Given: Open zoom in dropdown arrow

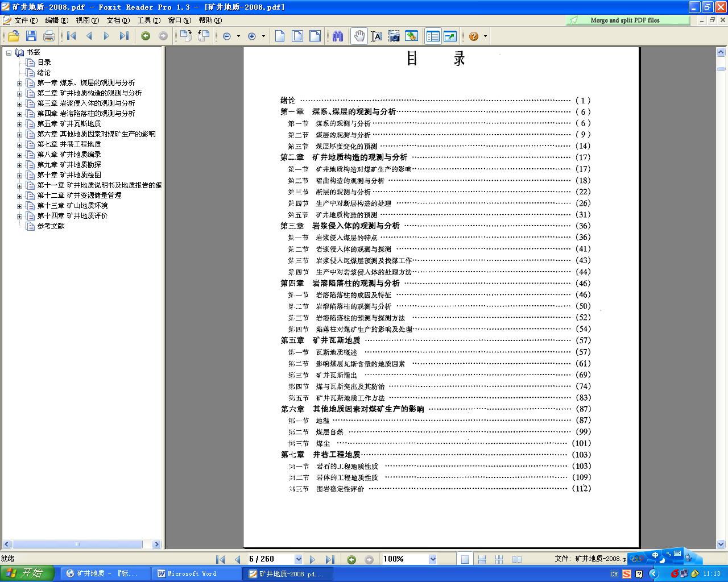Looking at the screenshot, I should (264, 36).
